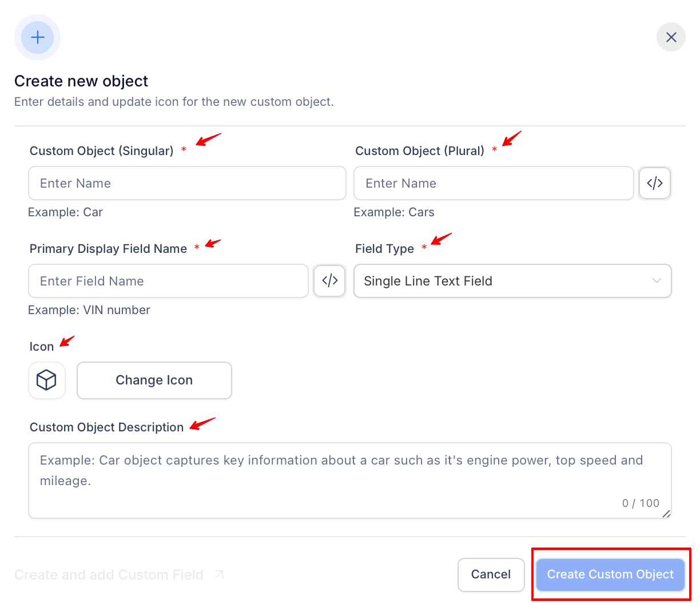Click the textarea resize handle in Description box
This screenshot has height=603, width=700.
pos(666,514)
